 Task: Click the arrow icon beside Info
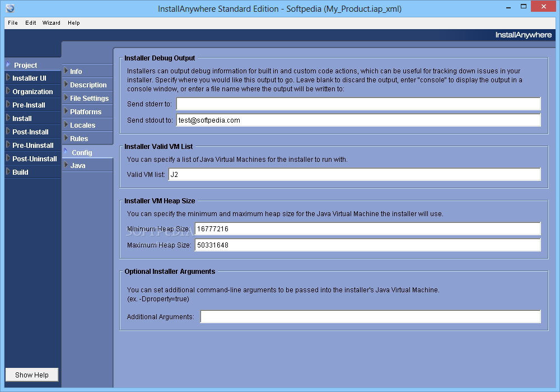point(66,71)
